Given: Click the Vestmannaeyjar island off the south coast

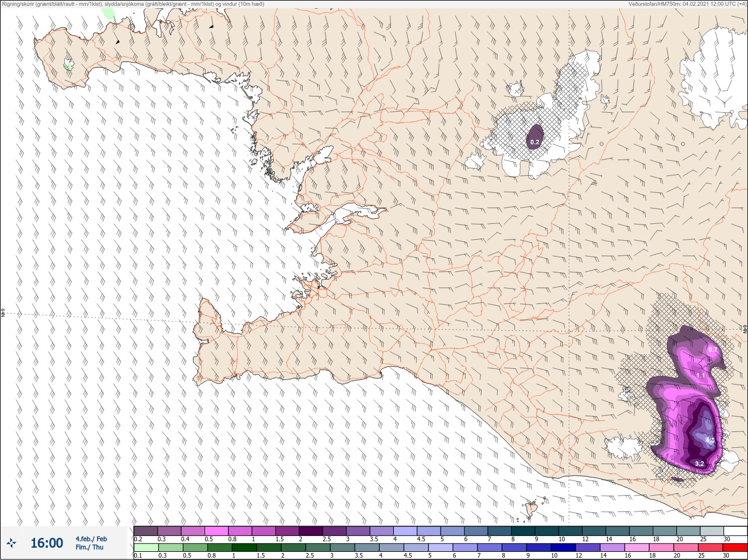Looking at the screenshot, I should click(x=532, y=509).
